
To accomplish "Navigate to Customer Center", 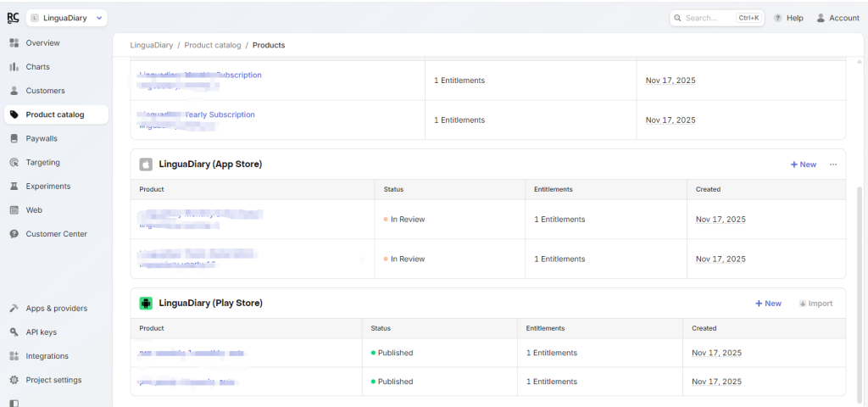I will (x=56, y=234).
